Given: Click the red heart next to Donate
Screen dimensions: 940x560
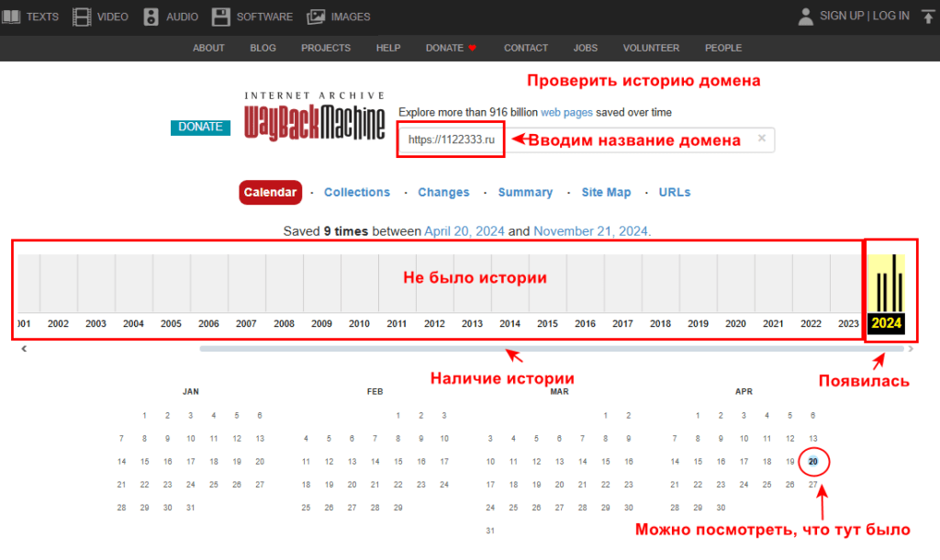Looking at the screenshot, I should point(473,48).
